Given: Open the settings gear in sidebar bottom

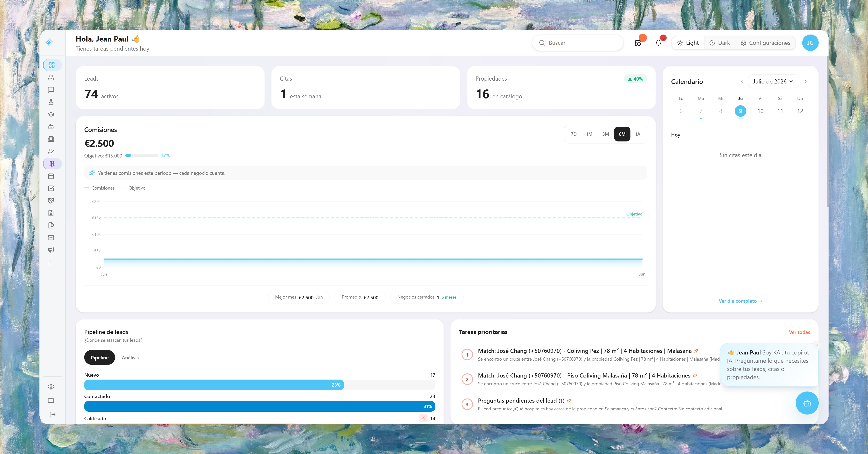Looking at the screenshot, I should point(51,387).
